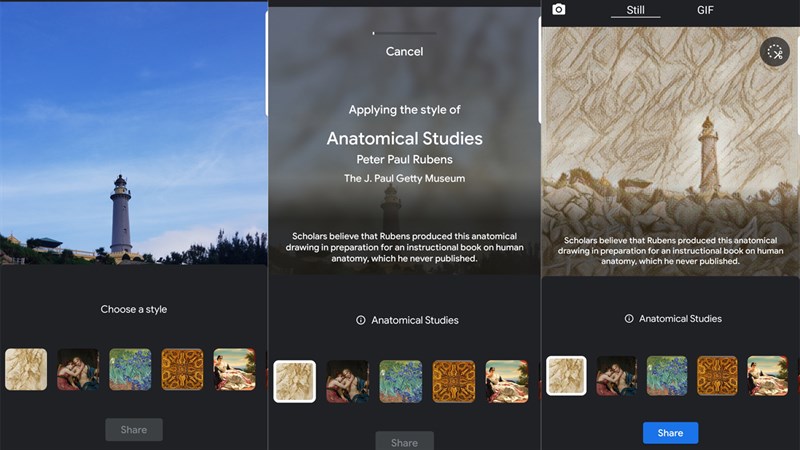Choose the reclining woman painting style in left panel
Screen dimensions: 800x450
[x=234, y=369]
